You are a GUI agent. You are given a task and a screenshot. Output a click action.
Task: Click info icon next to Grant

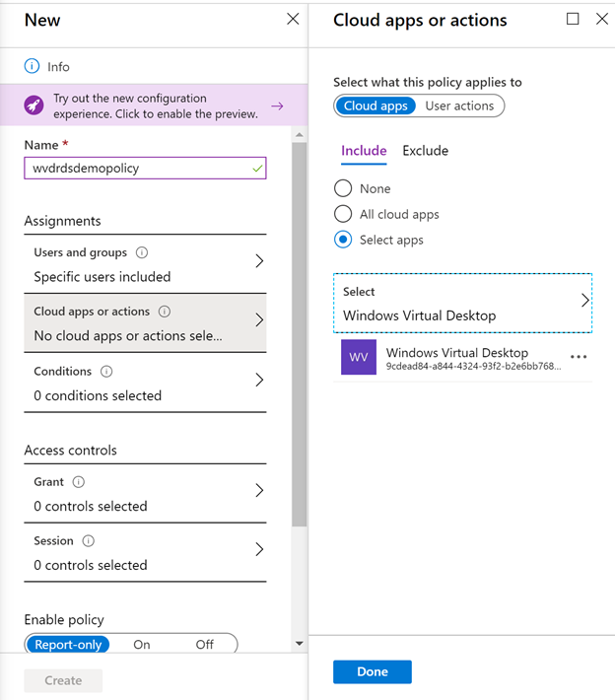point(79,482)
